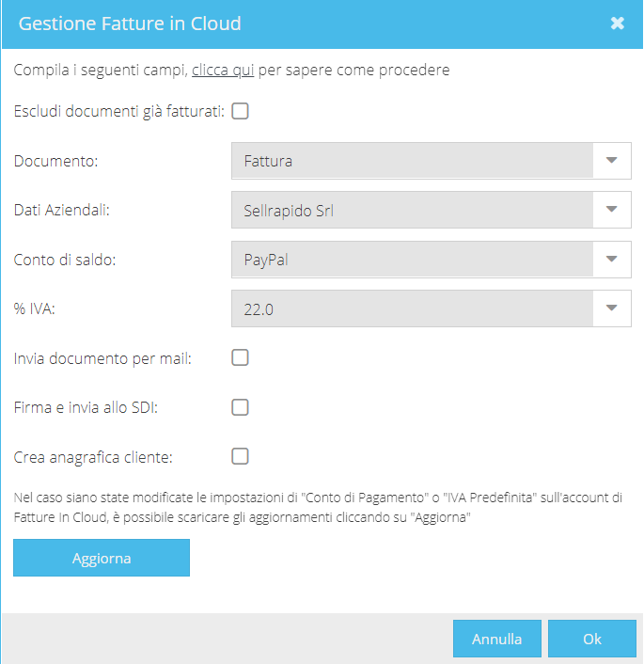Screen dimensions: 644x664
Task: Open Conto di saldo combo showing PayPal
Action: click(x=431, y=260)
